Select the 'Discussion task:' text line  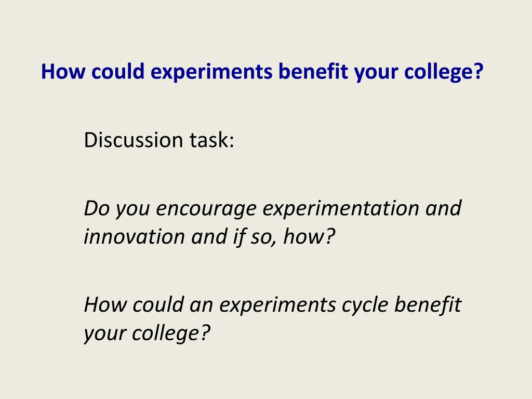159,140
